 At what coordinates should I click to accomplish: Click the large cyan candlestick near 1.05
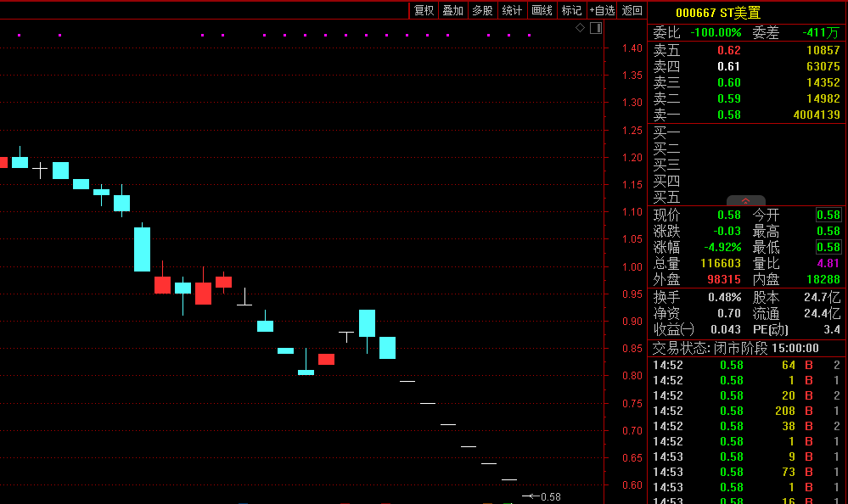coord(142,249)
